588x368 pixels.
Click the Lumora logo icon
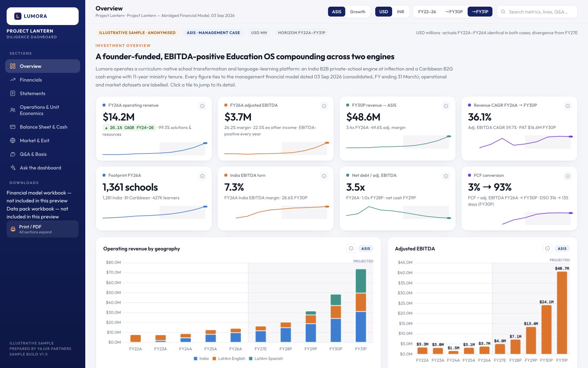[18, 16]
